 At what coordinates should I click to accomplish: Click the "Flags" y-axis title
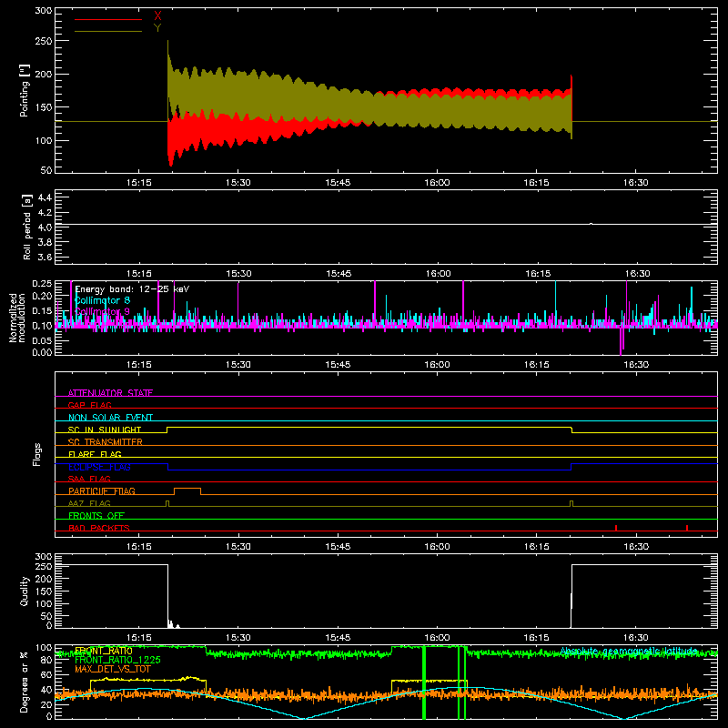click(37, 454)
